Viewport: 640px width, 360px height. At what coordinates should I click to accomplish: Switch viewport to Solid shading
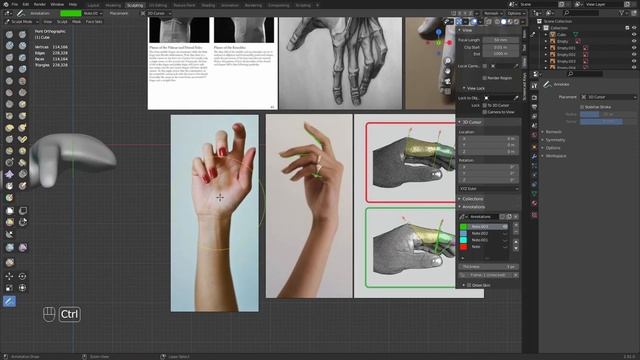pyautogui.click(x=504, y=22)
